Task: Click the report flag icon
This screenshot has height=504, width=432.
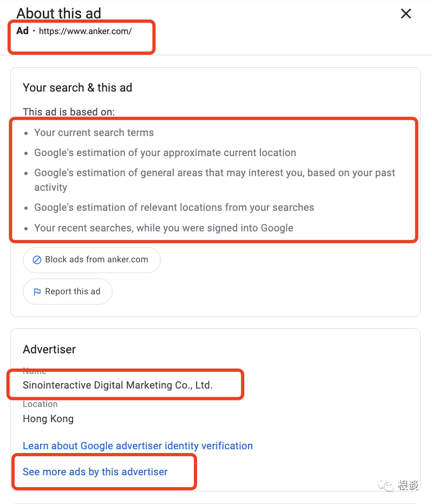Action: coord(37,292)
